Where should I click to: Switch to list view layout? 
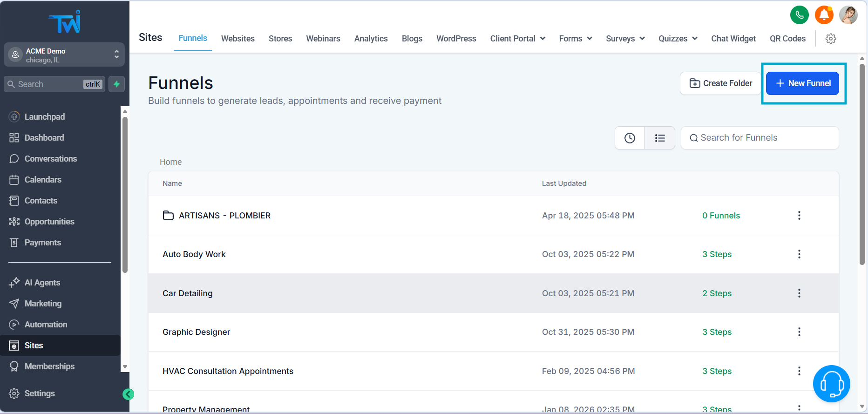tap(659, 138)
